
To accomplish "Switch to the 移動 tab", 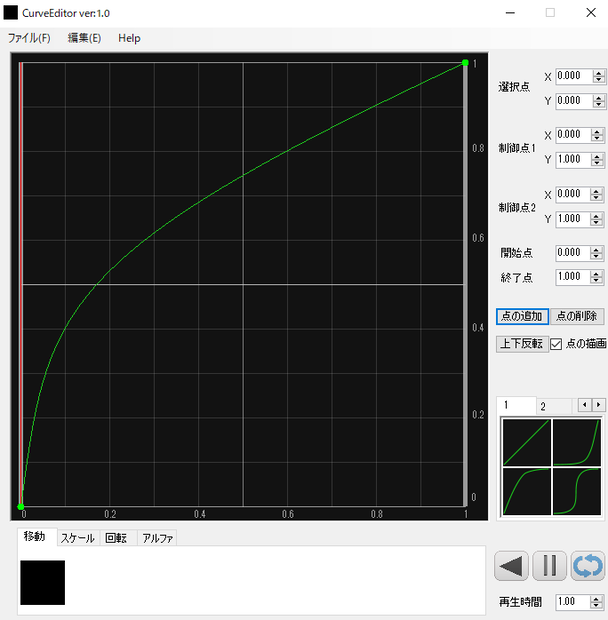I will click(x=35, y=537).
